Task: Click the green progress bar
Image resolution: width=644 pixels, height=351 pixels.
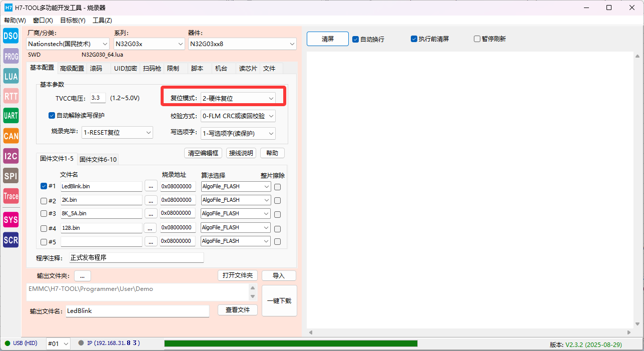Action: click(x=290, y=343)
